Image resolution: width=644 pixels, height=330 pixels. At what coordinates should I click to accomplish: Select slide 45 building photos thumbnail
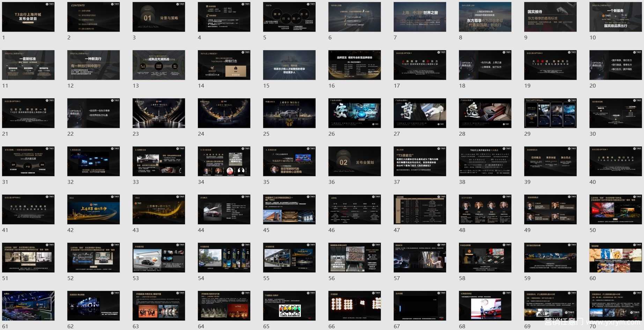(289, 209)
